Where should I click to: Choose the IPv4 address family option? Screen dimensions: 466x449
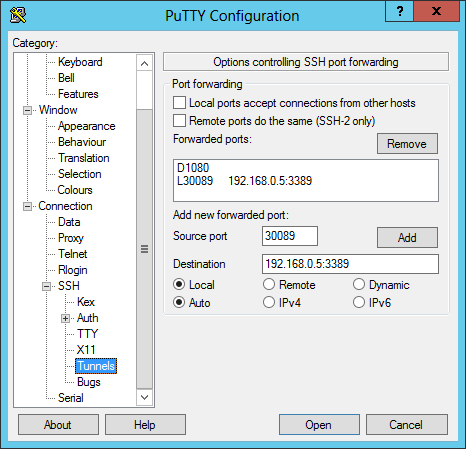point(269,302)
